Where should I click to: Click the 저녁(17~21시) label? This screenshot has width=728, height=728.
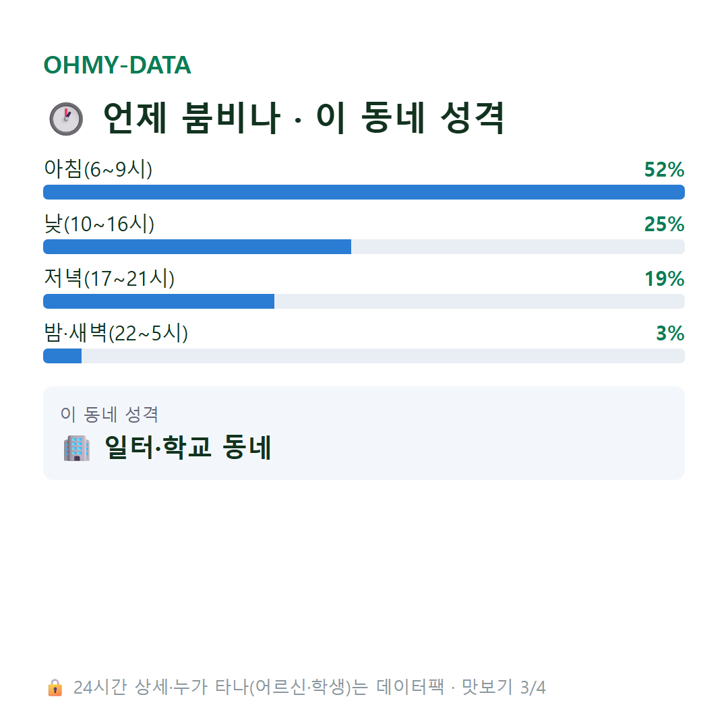(x=109, y=278)
